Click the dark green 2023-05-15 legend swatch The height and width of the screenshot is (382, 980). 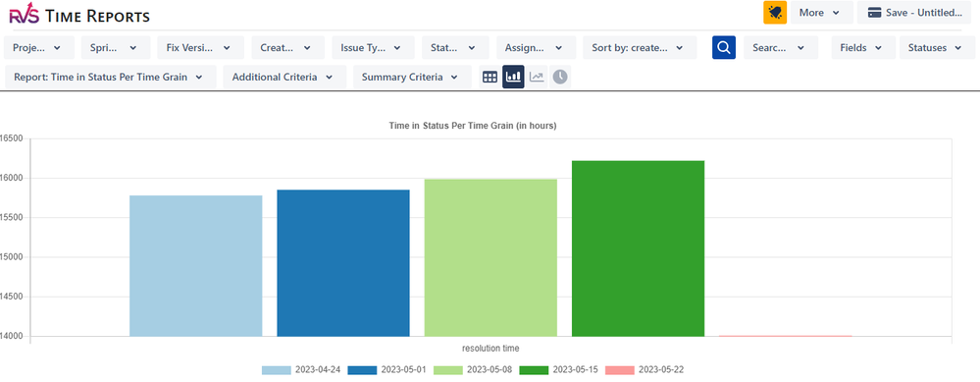533,370
